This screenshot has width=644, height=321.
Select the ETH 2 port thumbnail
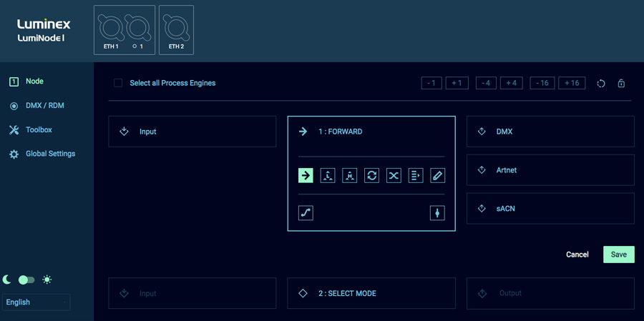pyautogui.click(x=176, y=30)
